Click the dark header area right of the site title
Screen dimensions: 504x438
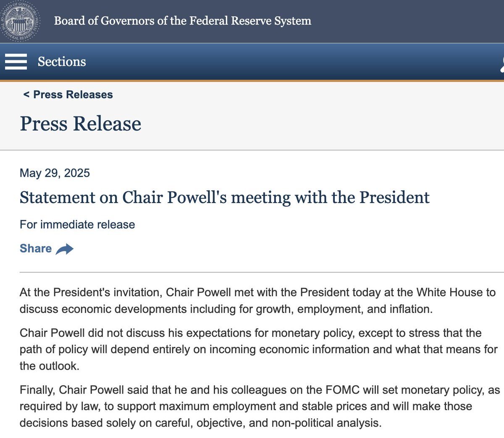coord(407,21)
